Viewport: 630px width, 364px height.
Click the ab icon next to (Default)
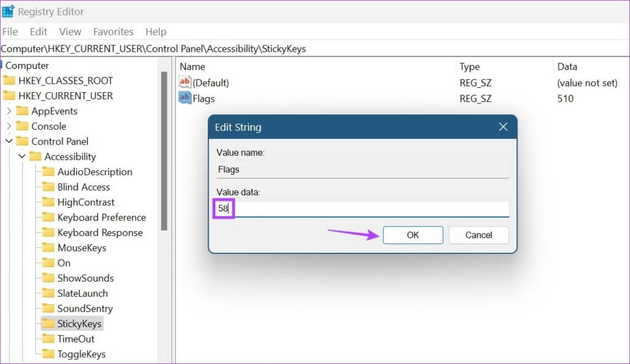[185, 82]
